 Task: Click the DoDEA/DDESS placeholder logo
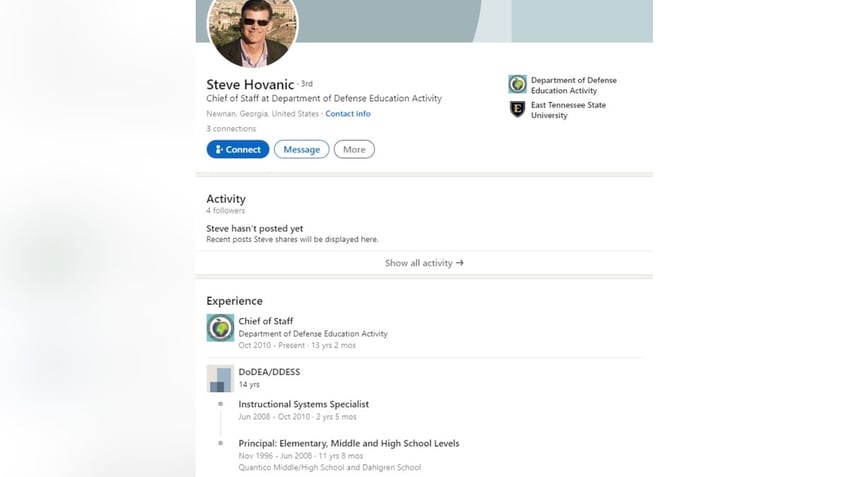220,379
